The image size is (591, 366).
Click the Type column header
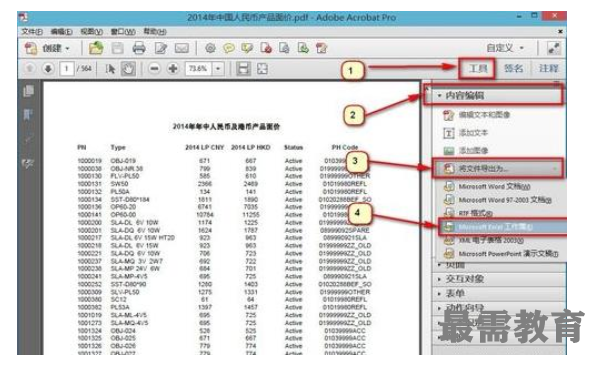(x=118, y=147)
